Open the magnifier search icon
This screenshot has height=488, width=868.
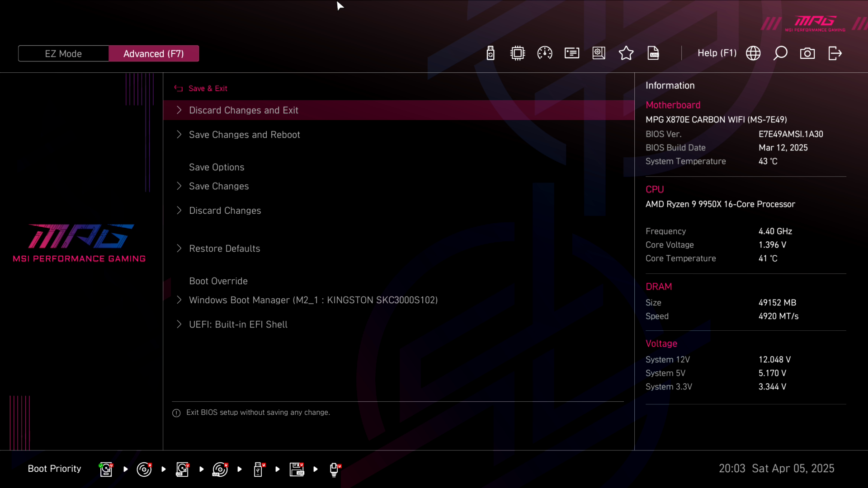(x=780, y=53)
